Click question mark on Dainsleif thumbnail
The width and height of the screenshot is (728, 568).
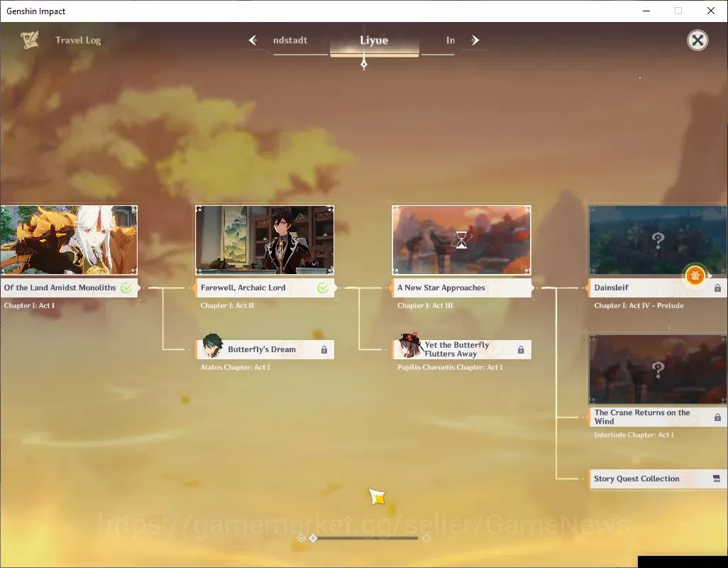pyautogui.click(x=658, y=240)
